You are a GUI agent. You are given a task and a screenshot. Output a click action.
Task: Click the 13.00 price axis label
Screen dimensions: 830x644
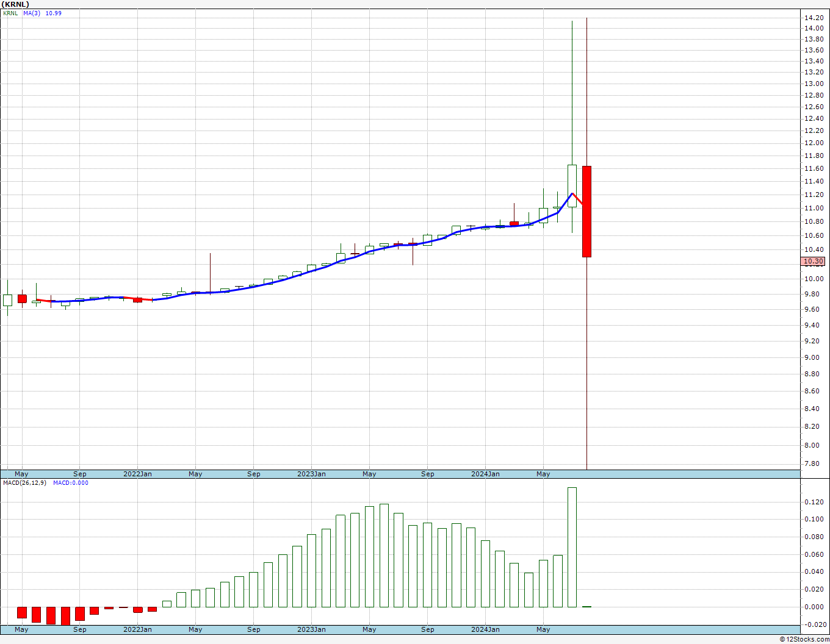(x=814, y=84)
